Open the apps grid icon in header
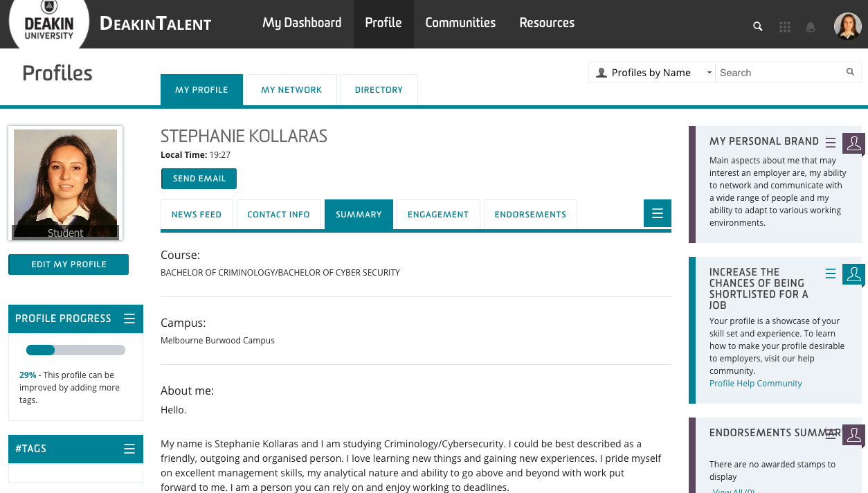 [785, 26]
